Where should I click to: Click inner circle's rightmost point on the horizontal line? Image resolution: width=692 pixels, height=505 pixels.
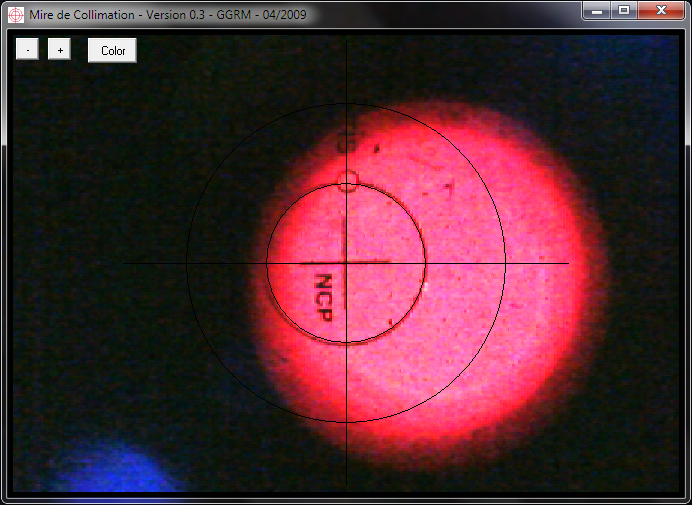tap(426, 263)
